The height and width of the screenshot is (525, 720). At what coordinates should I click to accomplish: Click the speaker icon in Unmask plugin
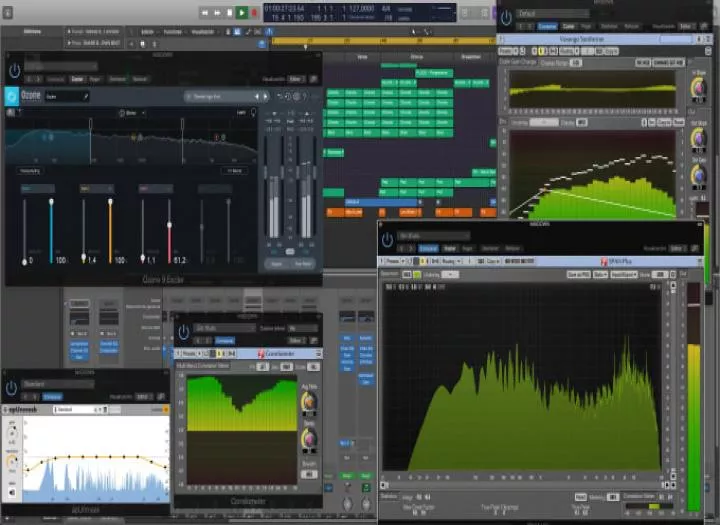click(x=12, y=493)
